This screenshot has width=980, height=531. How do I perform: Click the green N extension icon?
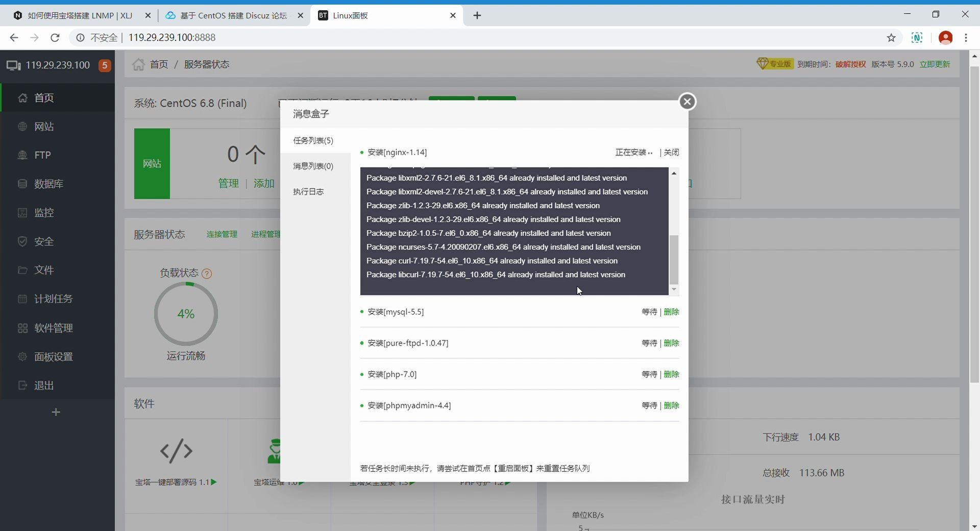917,37
